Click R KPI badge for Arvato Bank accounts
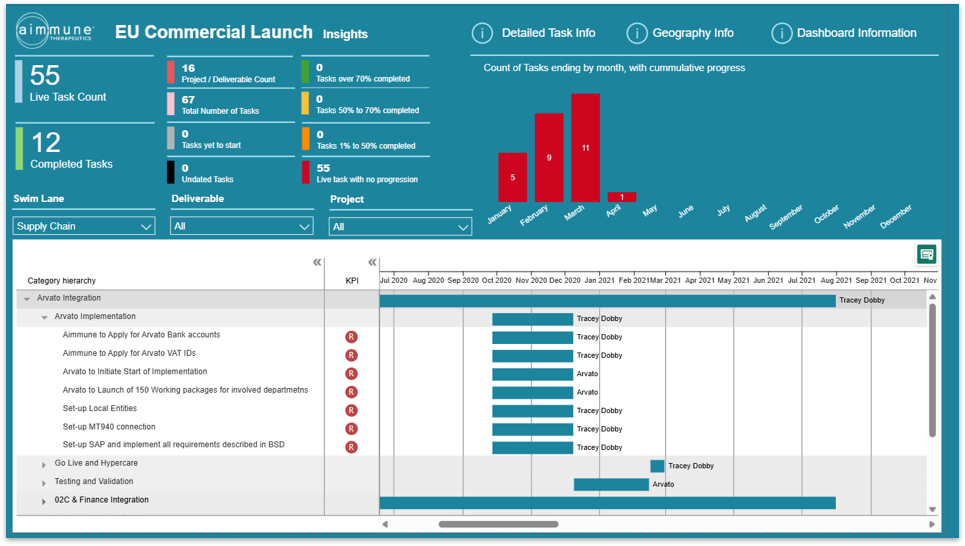965x546 pixels. click(351, 337)
